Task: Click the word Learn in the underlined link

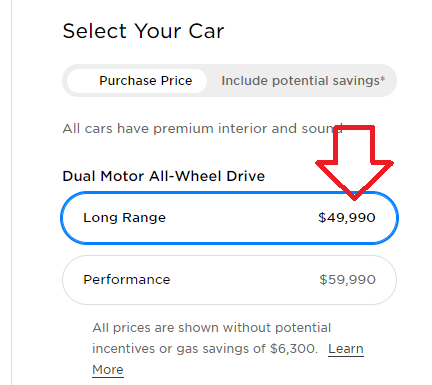Action: coord(346,349)
